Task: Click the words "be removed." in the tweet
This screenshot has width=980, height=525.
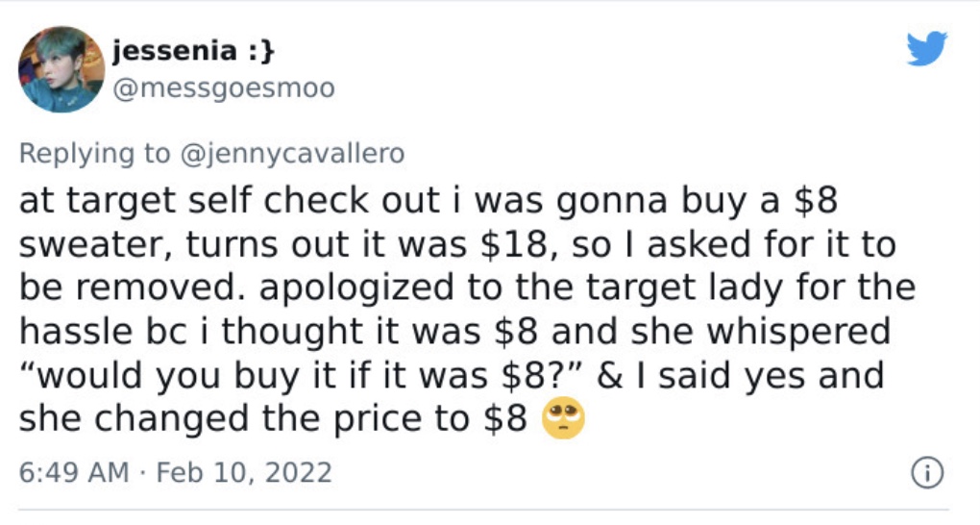Action: click(134, 287)
